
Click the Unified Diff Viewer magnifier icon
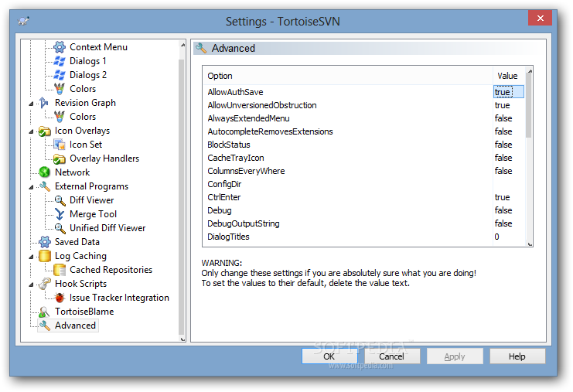point(60,228)
